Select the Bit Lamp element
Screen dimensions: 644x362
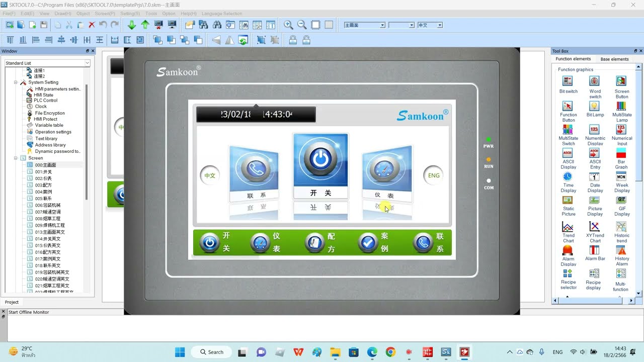tap(595, 109)
